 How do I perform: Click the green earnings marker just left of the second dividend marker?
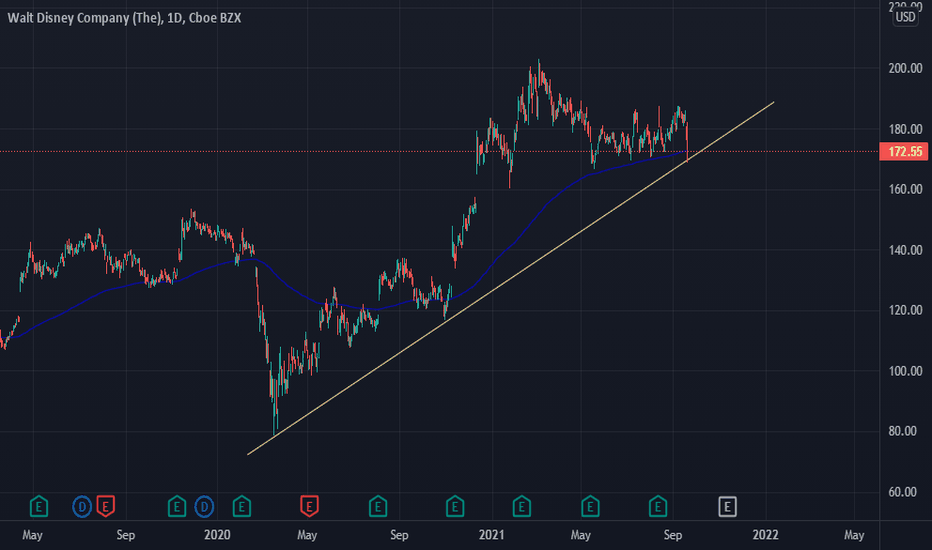pyautogui.click(x=177, y=507)
